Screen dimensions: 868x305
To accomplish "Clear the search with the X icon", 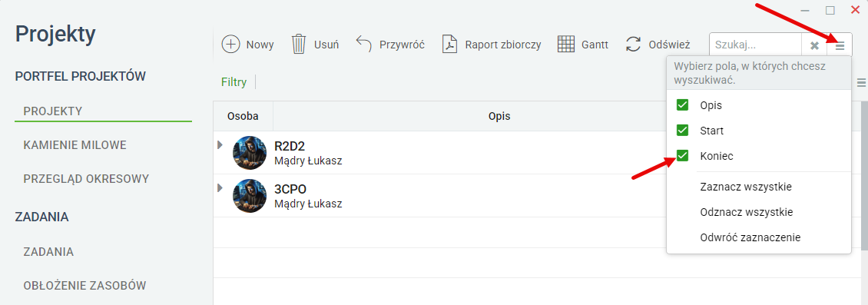I will tap(814, 45).
